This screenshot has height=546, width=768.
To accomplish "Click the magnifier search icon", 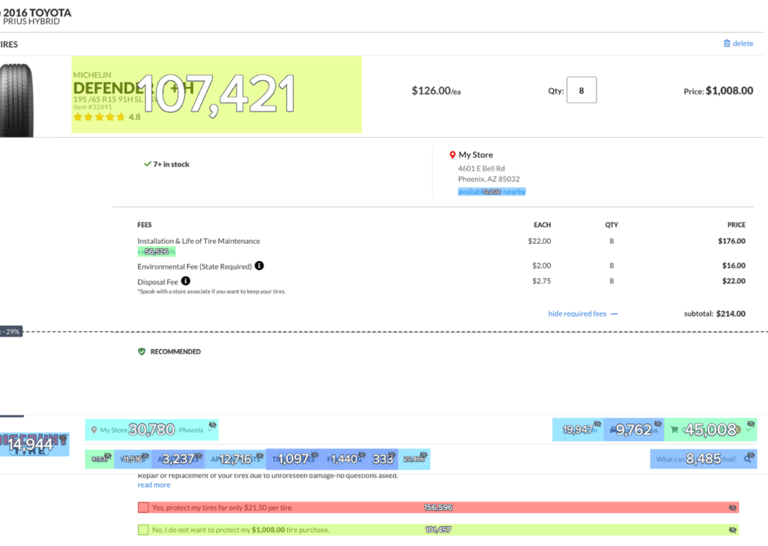I will (747, 459).
